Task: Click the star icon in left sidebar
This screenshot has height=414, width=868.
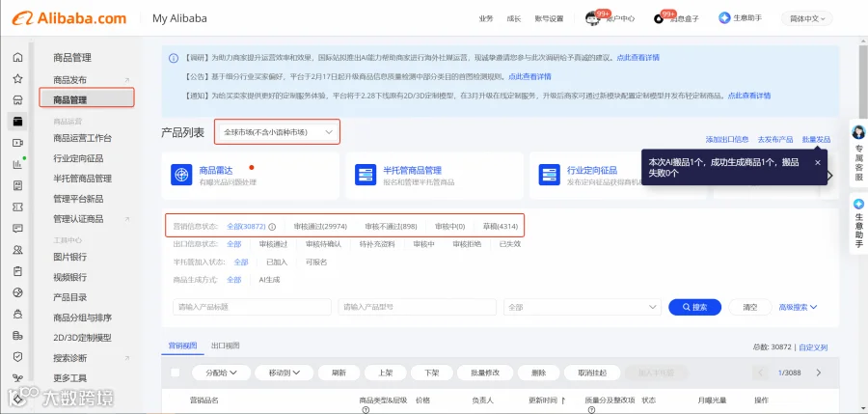Action: pyautogui.click(x=17, y=79)
